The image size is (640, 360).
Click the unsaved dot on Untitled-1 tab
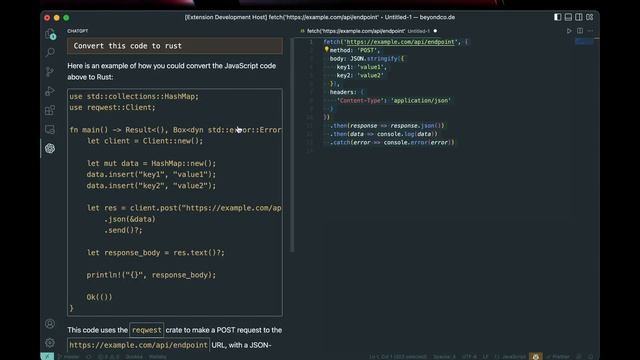coord(435,31)
